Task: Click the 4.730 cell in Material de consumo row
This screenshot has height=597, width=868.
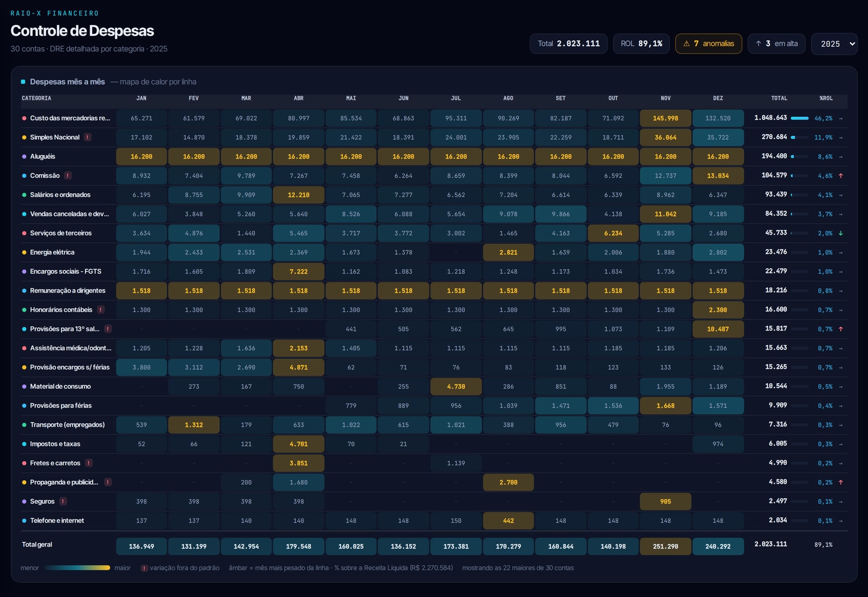Action: (x=456, y=386)
